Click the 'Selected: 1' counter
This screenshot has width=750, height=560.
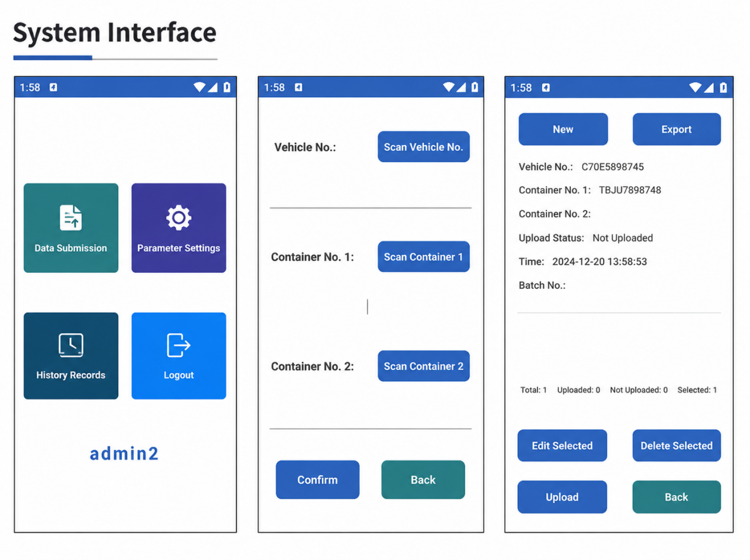tap(697, 390)
